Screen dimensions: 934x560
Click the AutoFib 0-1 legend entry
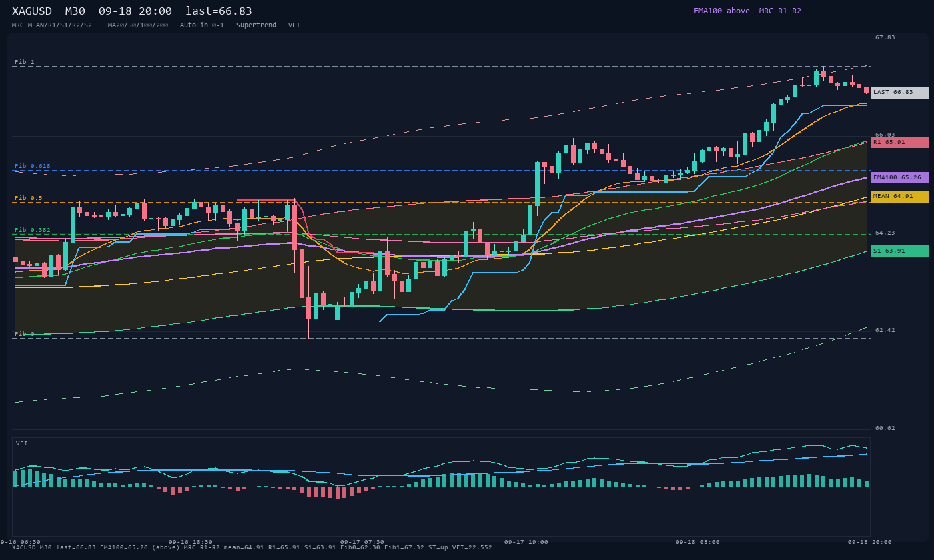point(202,25)
